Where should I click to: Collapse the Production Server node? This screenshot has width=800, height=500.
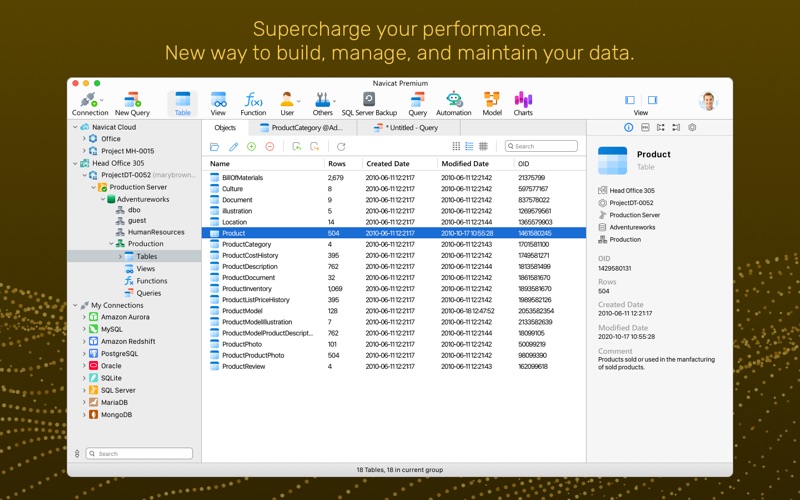click(x=93, y=187)
